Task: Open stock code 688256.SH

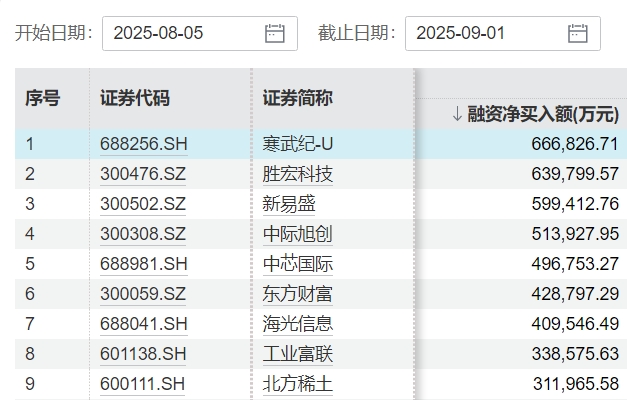Action: point(144,144)
